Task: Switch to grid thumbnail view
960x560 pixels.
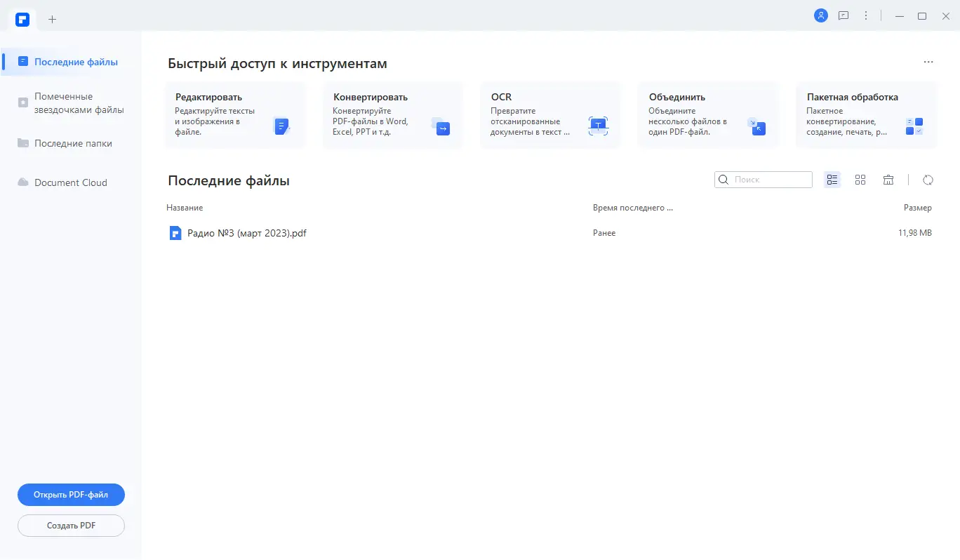Action: pos(860,180)
